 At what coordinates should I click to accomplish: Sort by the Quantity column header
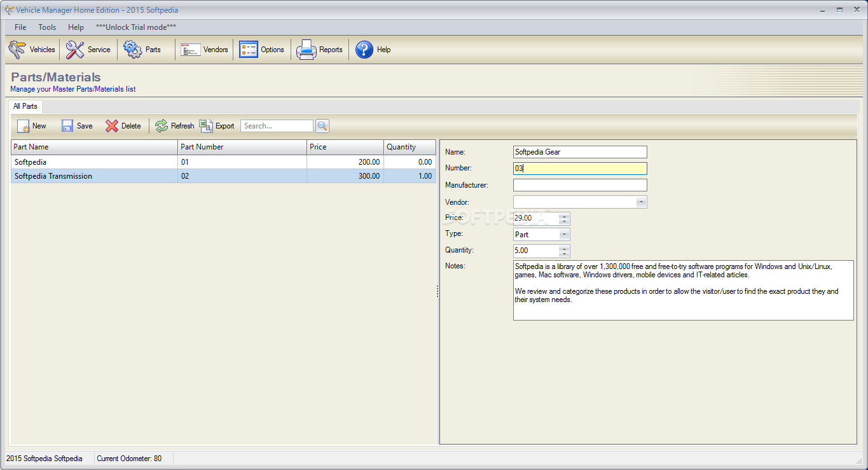tap(410, 147)
